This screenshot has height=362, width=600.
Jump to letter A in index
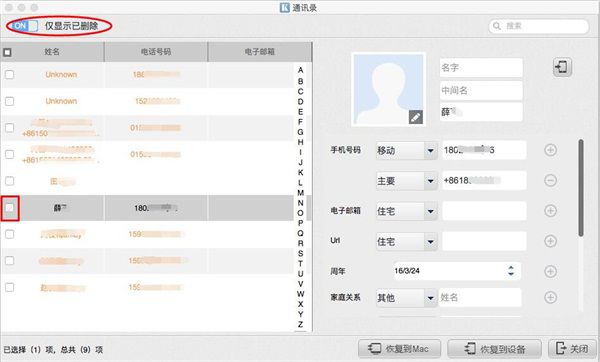pos(300,70)
